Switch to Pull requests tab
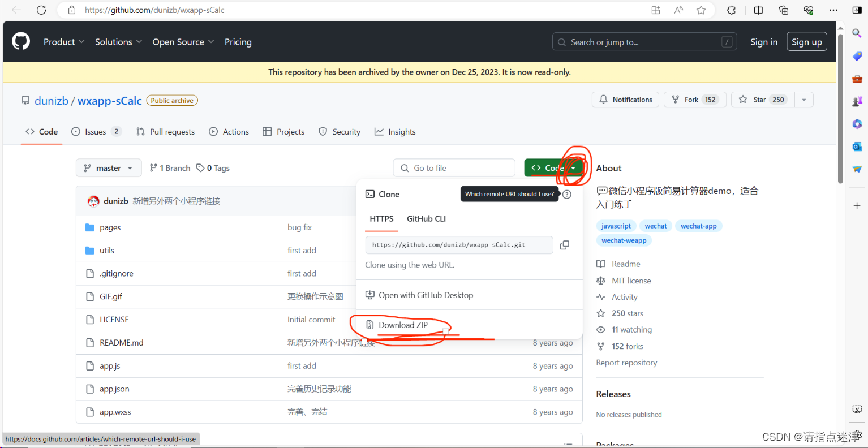868x448 pixels. [165, 132]
